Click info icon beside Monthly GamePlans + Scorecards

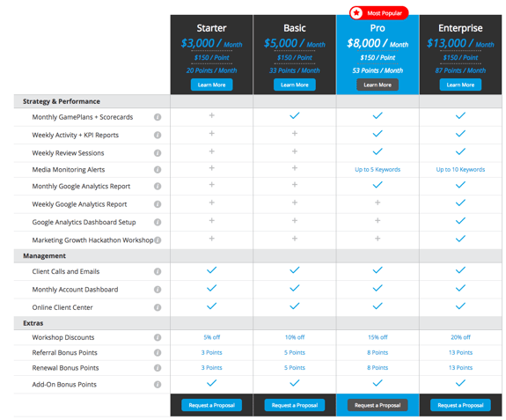158,117
